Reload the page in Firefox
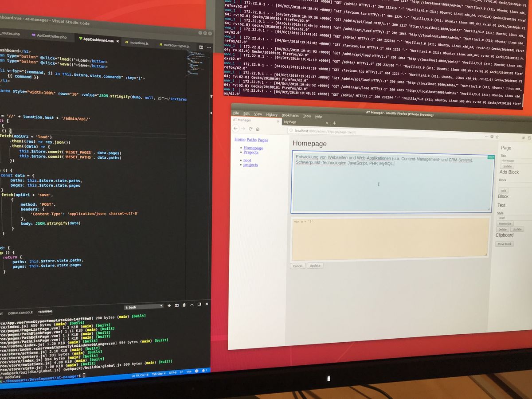This screenshot has width=532, height=399. pyautogui.click(x=250, y=129)
